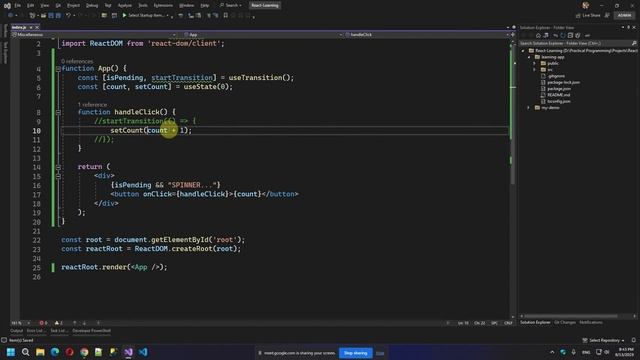Open the Output panel tab
This screenshot has width=640, height=360.
pyautogui.click(x=17, y=331)
